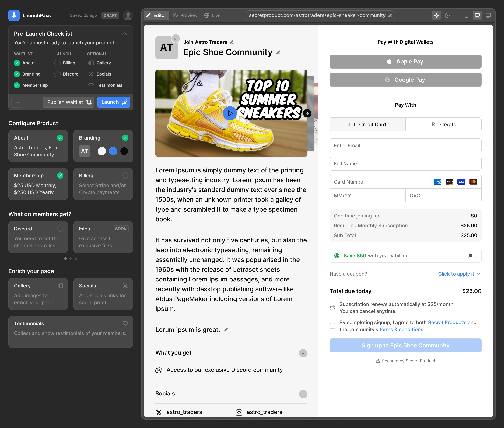
Task: Click next arrow on the media carousel
Action: (307, 113)
